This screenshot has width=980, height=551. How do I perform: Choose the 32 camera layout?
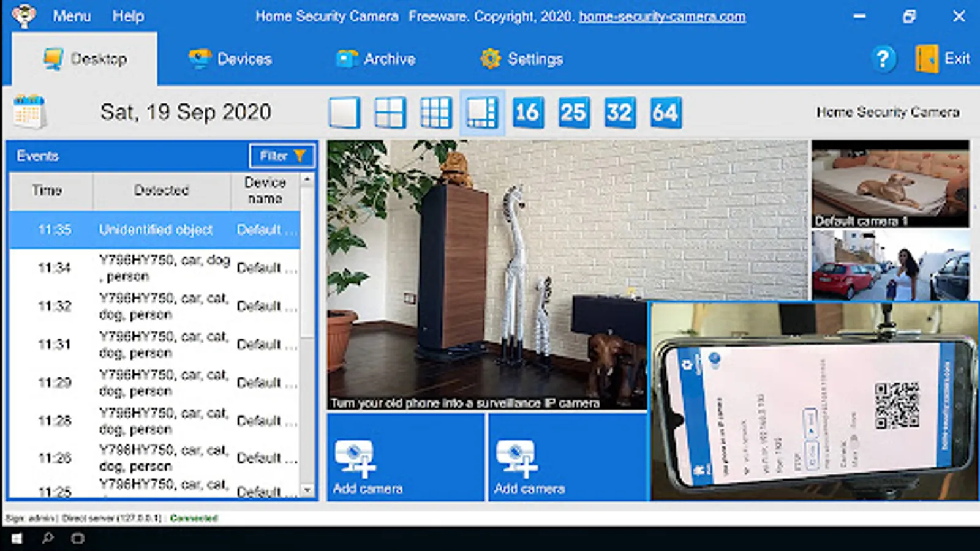click(619, 113)
